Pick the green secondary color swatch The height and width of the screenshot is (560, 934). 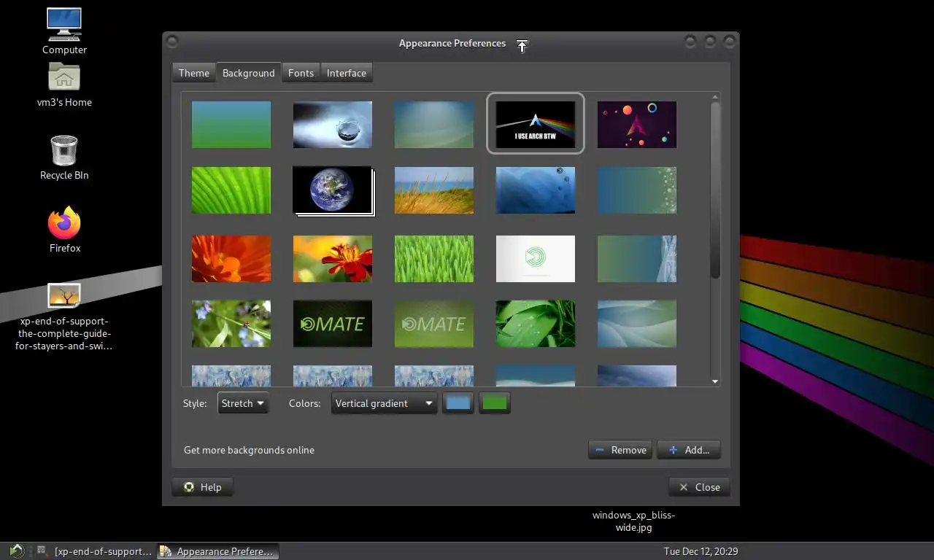click(x=495, y=402)
